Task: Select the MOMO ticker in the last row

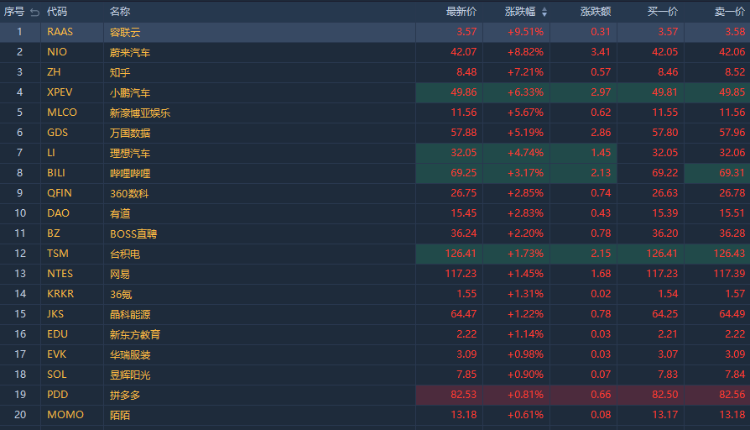Action: tap(65, 415)
